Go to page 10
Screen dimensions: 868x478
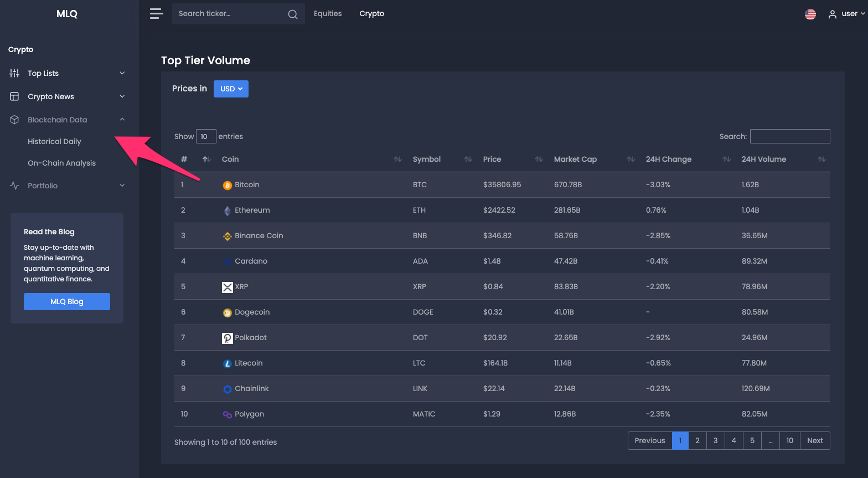[790, 440]
